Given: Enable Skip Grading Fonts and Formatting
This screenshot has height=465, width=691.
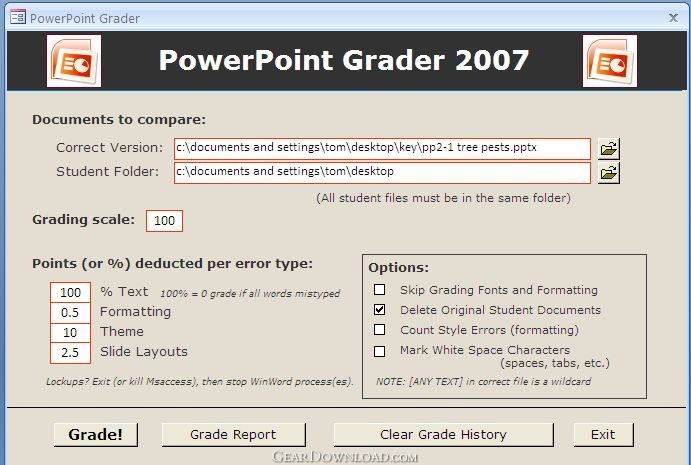Looking at the screenshot, I should 379,290.
